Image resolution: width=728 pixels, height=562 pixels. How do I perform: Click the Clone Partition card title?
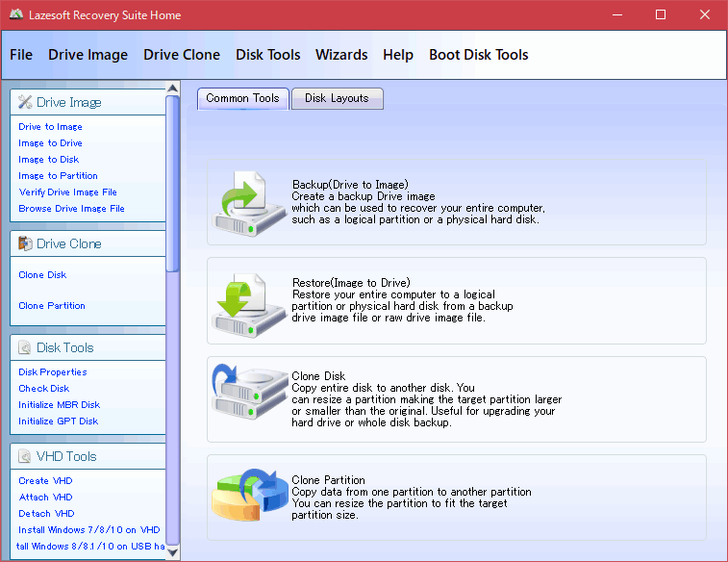[x=328, y=480]
